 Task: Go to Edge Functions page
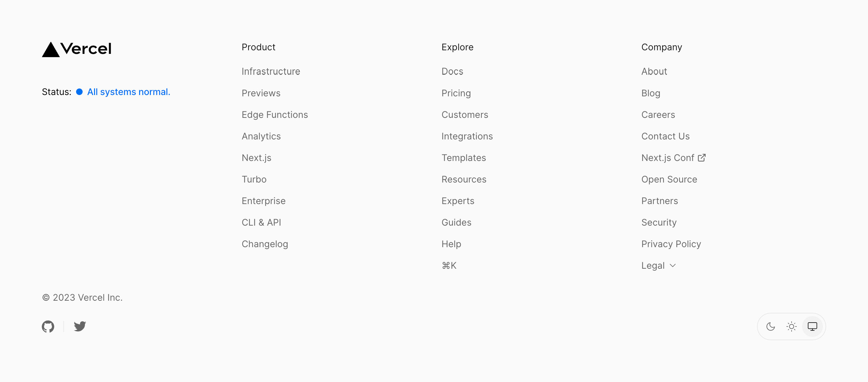[x=275, y=115]
